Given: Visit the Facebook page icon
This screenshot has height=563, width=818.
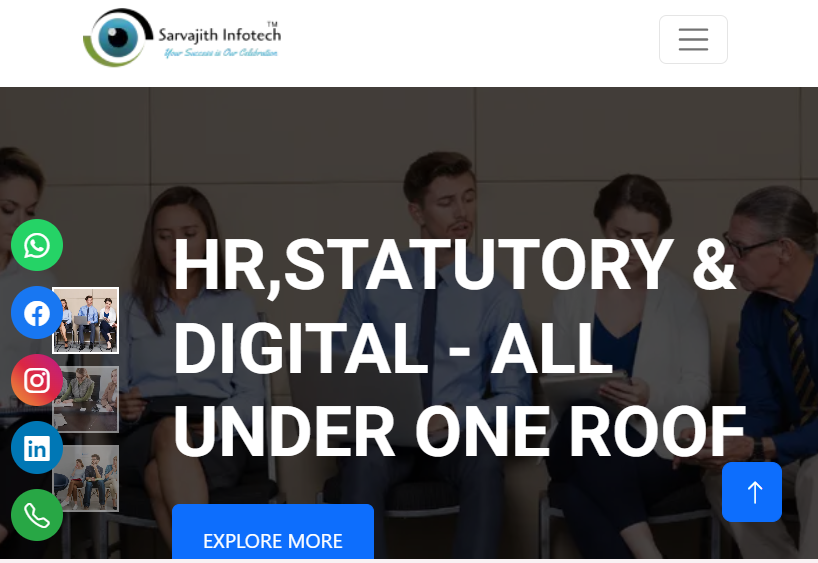Looking at the screenshot, I should click(x=37, y=313).
